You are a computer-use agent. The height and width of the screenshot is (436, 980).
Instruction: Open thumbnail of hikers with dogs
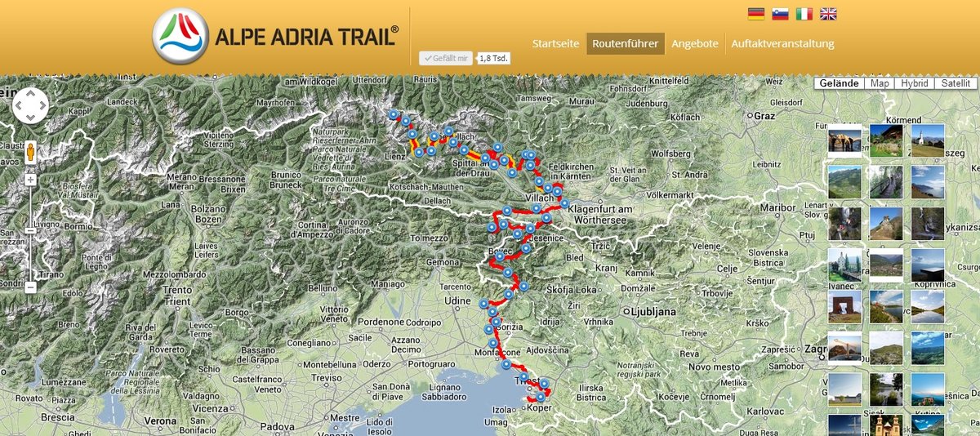tap(844, 140)
